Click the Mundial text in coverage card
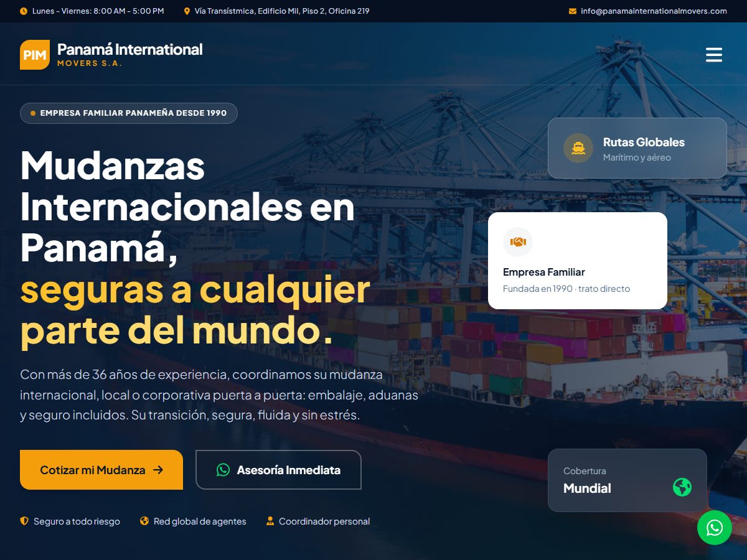 coord(587,488)
